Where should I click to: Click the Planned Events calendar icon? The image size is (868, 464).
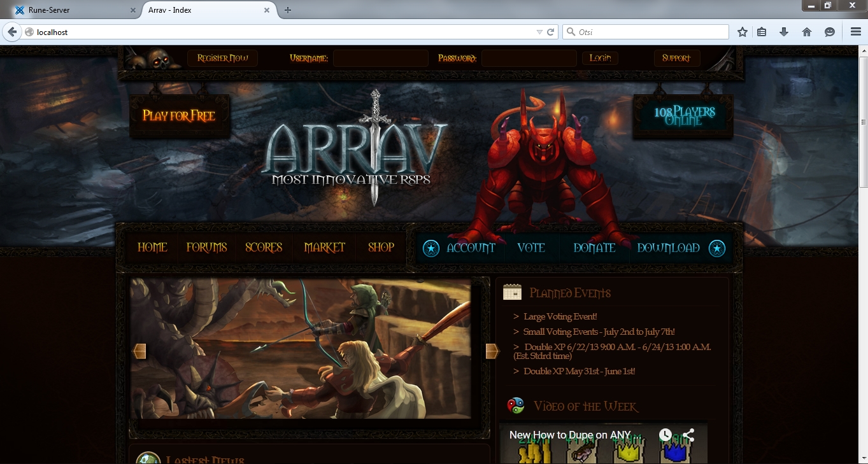point(512,292)
